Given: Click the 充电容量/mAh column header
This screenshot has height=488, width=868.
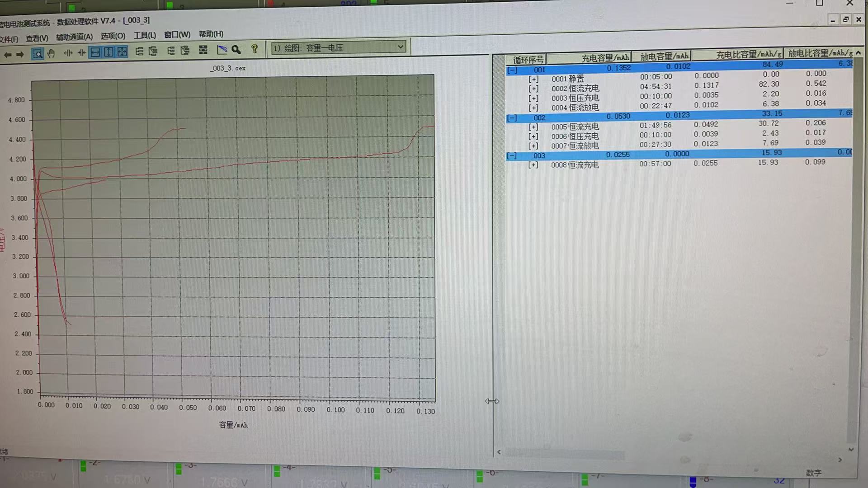Looking at the screenshot, I should (x=604, y=58).
